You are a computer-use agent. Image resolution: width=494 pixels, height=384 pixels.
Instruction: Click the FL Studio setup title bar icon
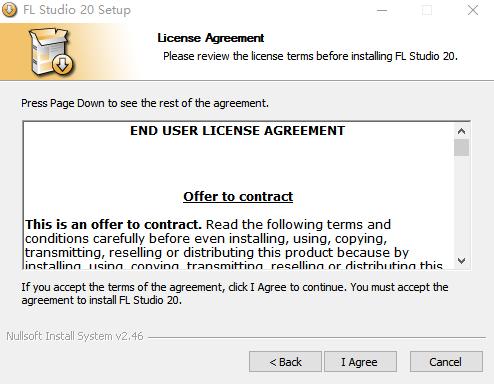pyautogui.click(x=9, y=10)
